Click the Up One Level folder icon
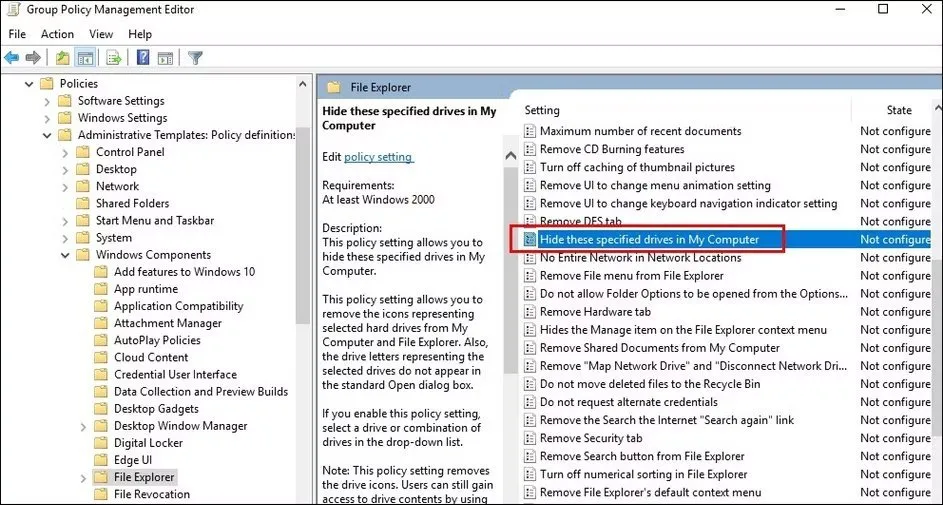The height and width of the screenshot is (505, 943). coord(63,58)
